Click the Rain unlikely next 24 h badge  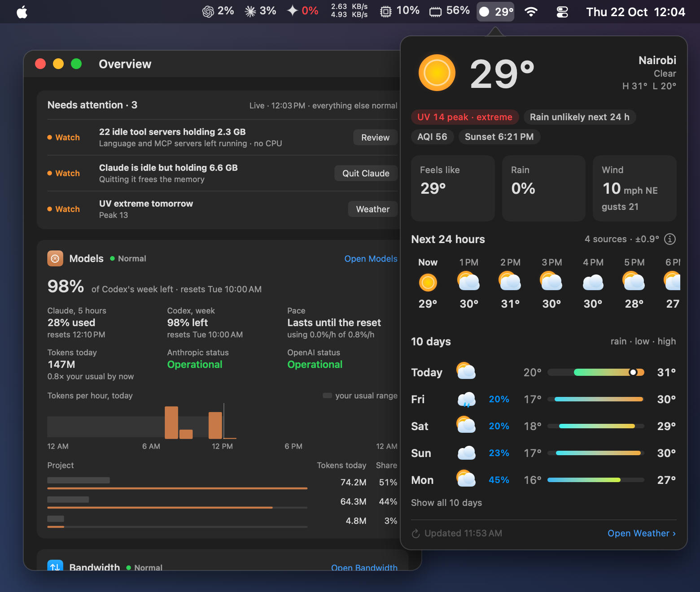[x=580, y=117]
